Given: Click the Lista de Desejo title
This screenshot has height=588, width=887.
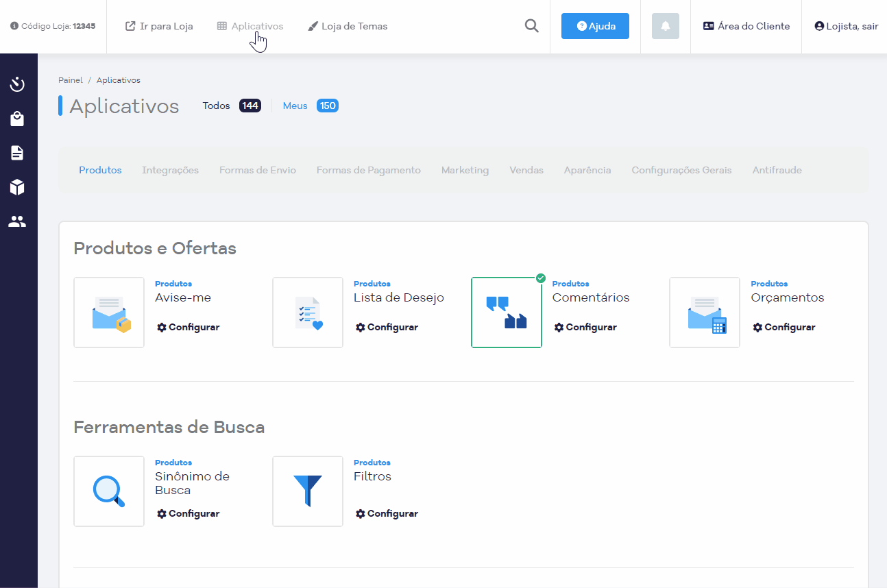Looking at the screenshot, I should point(399,297).
